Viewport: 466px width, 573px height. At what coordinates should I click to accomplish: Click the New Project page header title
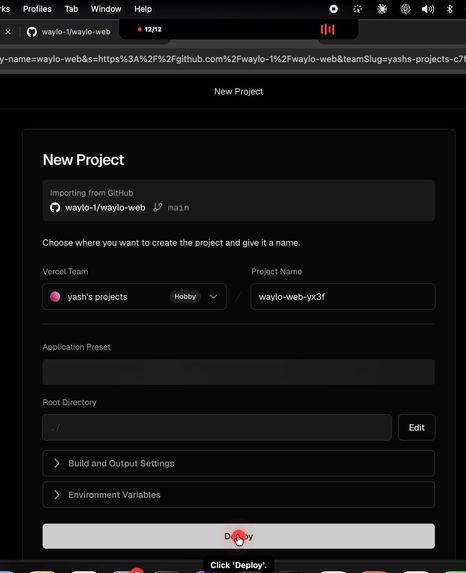click(x=238, y=91)
